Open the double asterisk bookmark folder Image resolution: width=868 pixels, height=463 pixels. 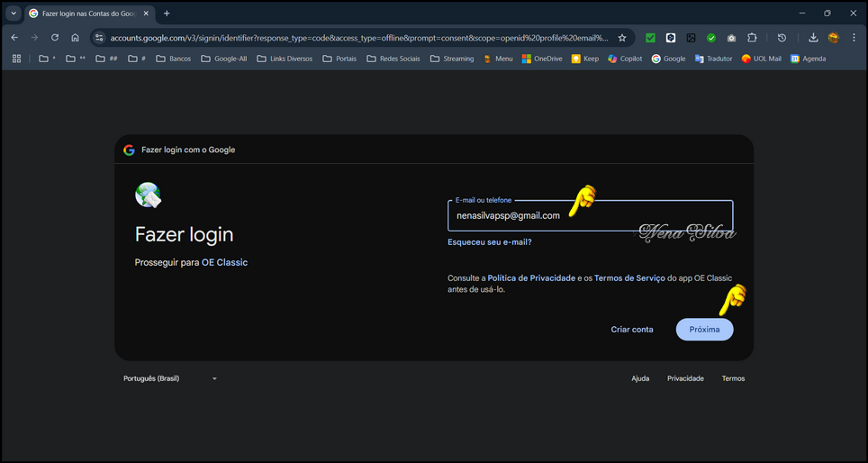pos(76,59)
